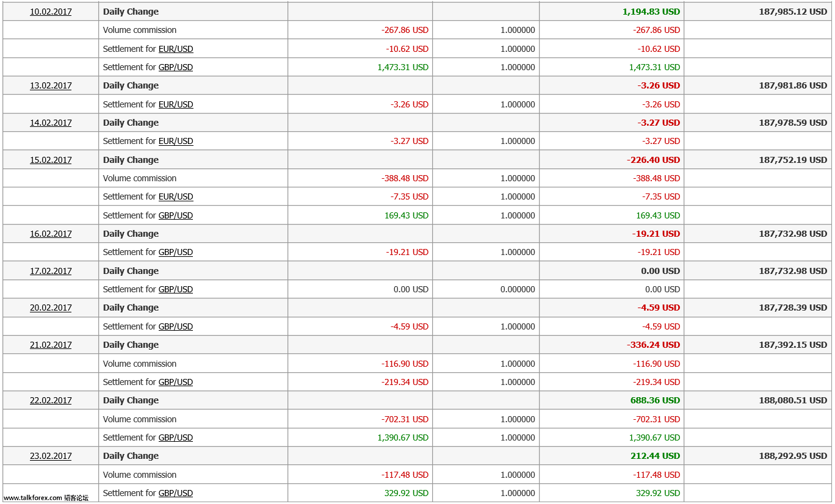The height and width of the screenshot is (504, 835).
Task: Open the 17.02.2017 date link
Action: click(51, 271)
